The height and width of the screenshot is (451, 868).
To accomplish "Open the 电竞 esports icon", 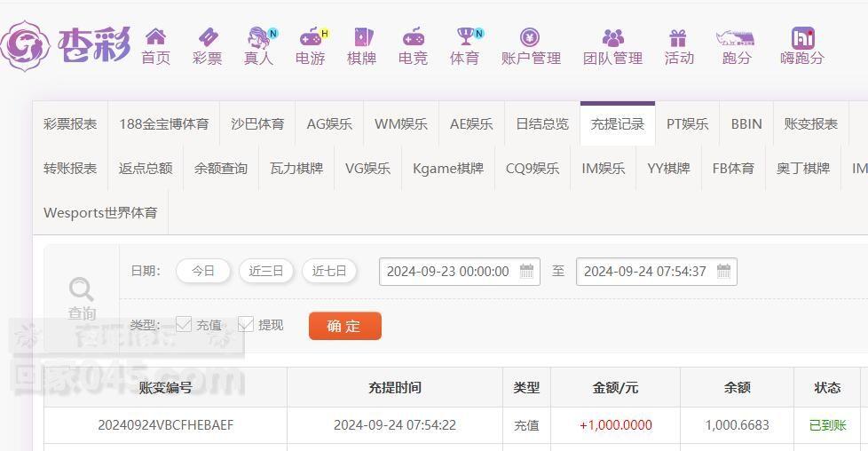I will pos(414,36).
